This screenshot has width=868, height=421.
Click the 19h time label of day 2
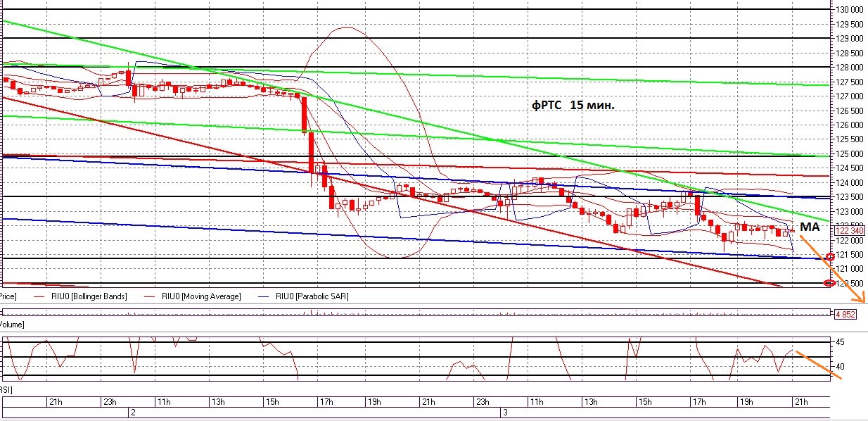click(x=374, y=402)
